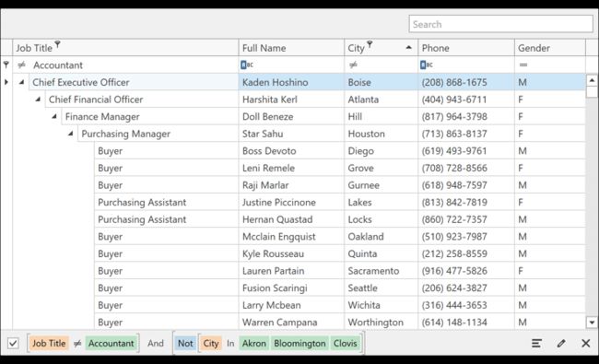Select the Star Sahu cell
The image size is (599, 364).
(x=291, y=134)
